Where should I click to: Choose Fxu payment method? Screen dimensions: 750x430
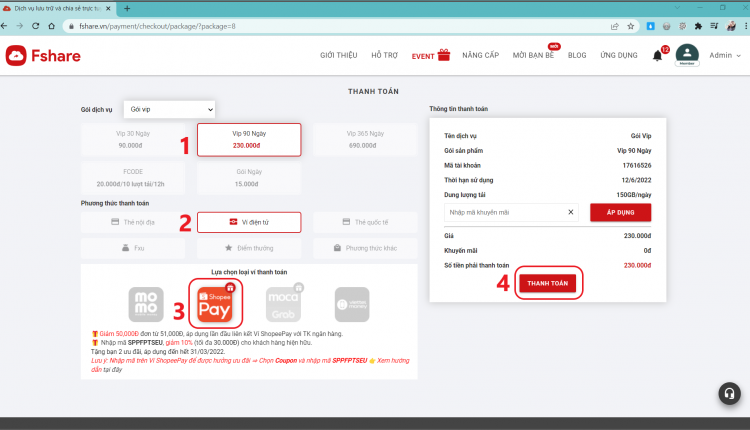tap(133, 248)
